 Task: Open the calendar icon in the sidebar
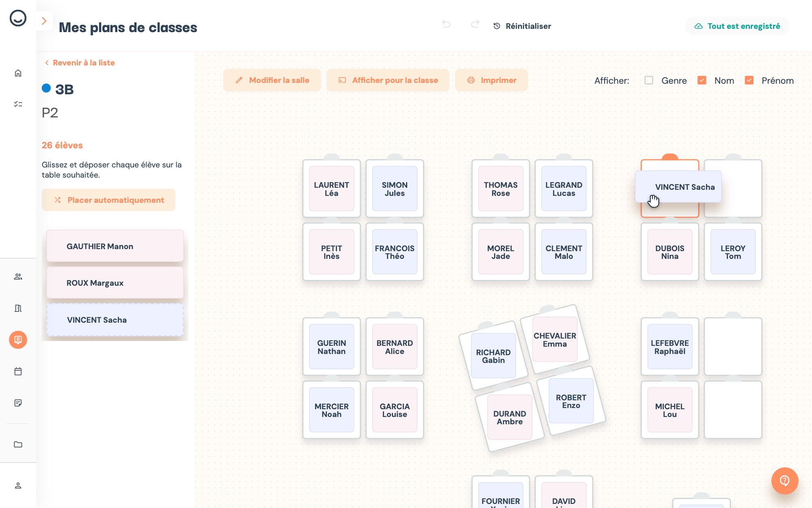(x=18, y=371)
